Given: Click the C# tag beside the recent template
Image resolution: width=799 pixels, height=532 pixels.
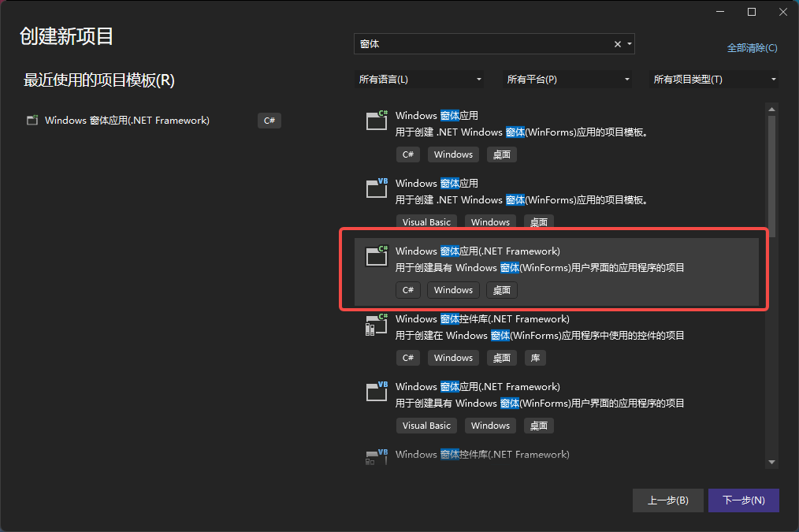Looking at the screenshot, I should click(269, 121).
